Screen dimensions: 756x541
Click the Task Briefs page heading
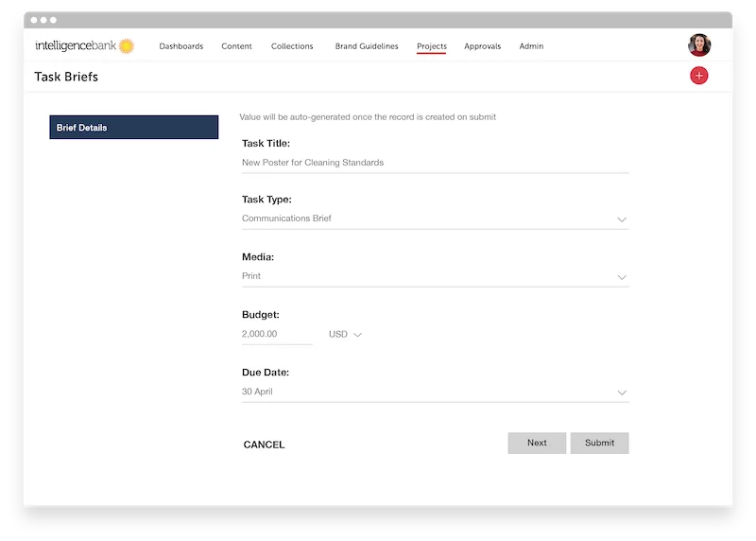66,77
